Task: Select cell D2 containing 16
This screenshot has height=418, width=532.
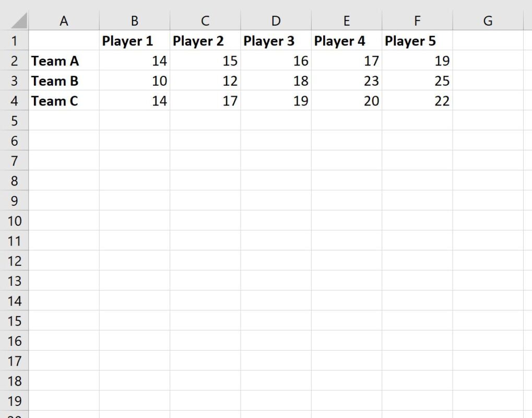Action: pos(276,61)
